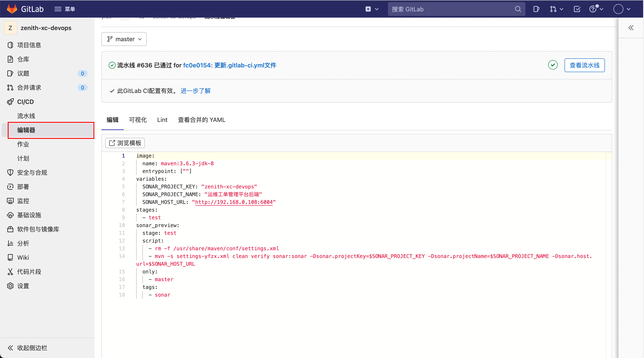Select the 编辑 tab

[x=113, y=120]
